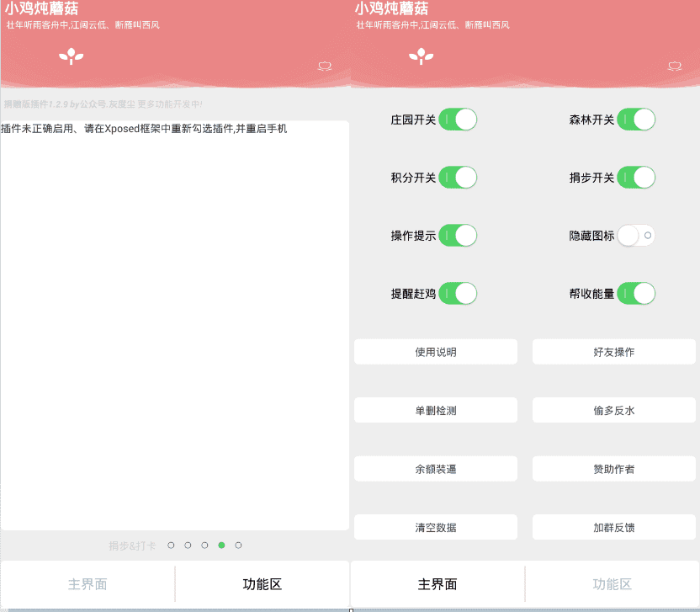The image size is (700, 612).
Task: Open 赞助作者 button
Action: (614, 469)
